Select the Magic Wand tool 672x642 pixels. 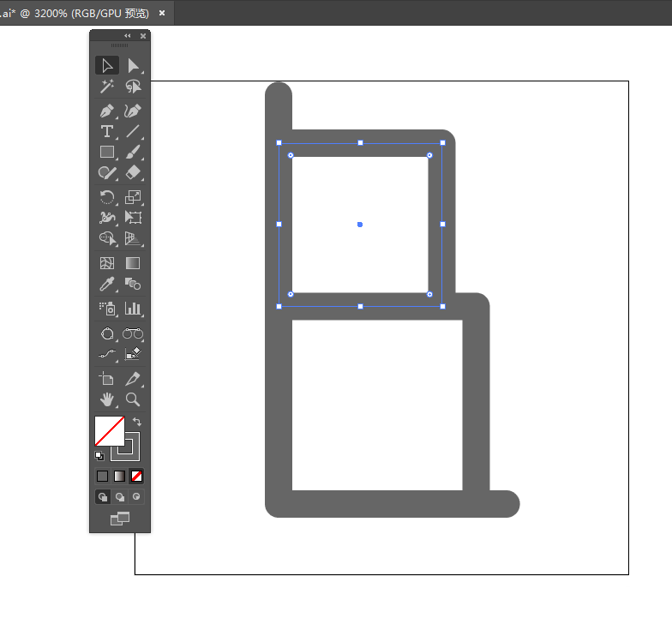107,87
